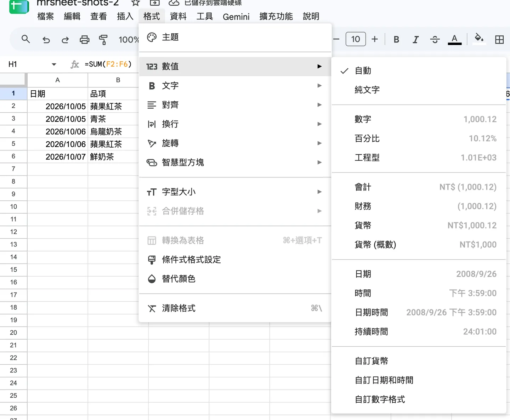
Task: Open the 查看 menu
Action: (98, 16)
